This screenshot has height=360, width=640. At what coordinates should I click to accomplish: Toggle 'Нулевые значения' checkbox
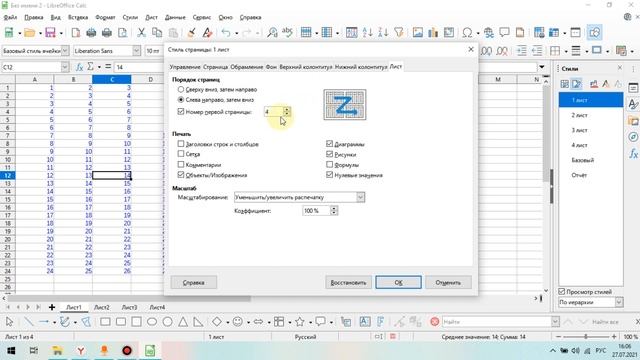click(x=329, y=175)
